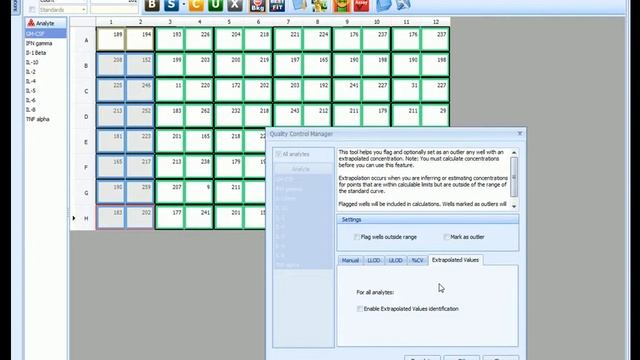Click plate column header 5

pos(229,22)
